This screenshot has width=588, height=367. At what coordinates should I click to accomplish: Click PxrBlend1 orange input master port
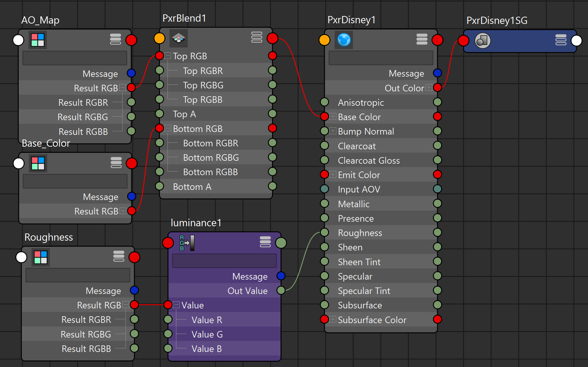click(x=160, y=38)
